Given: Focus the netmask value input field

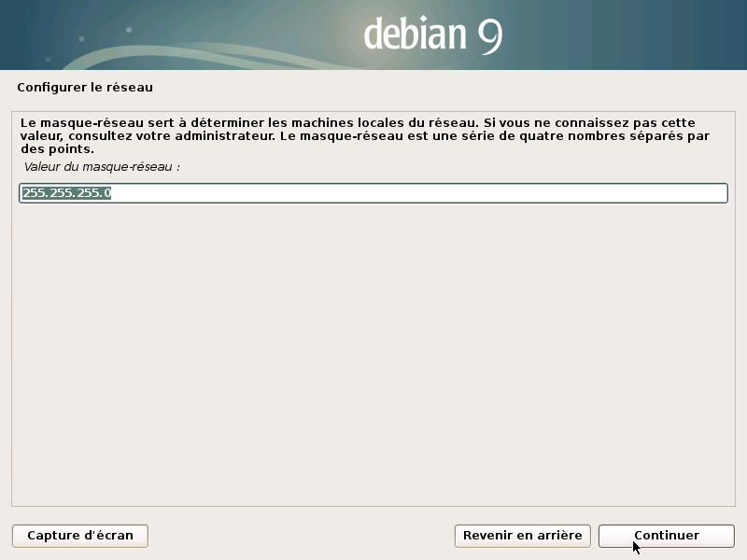Looking at the screenshot, I should coord(373,193).
